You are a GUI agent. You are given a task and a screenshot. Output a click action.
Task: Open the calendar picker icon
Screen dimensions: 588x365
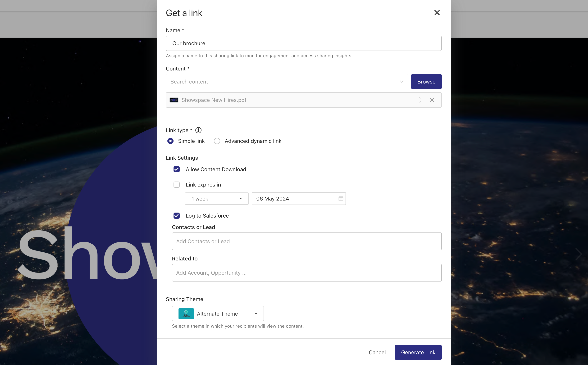pyautogui.click(x=341, y=198)
